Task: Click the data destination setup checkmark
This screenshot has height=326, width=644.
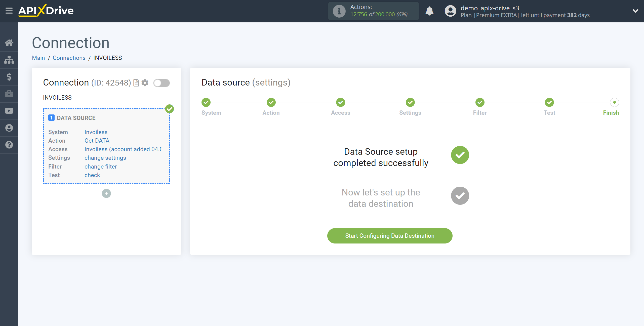Action: [x=460, y=195]
